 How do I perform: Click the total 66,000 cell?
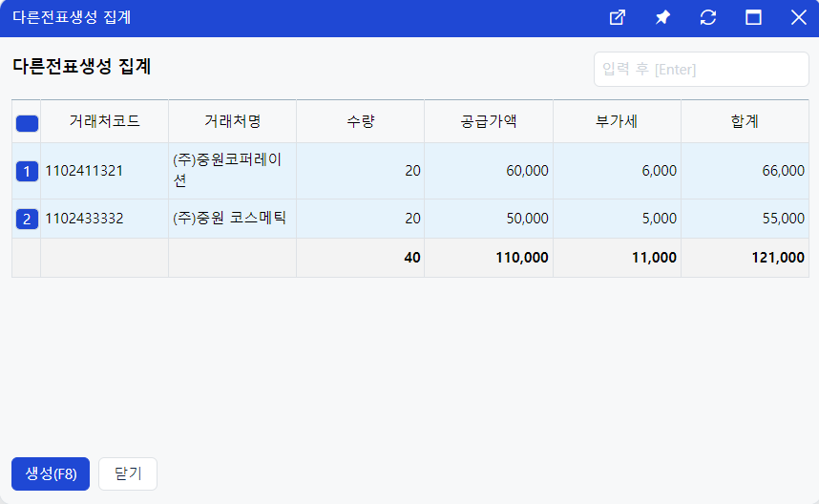745,171
